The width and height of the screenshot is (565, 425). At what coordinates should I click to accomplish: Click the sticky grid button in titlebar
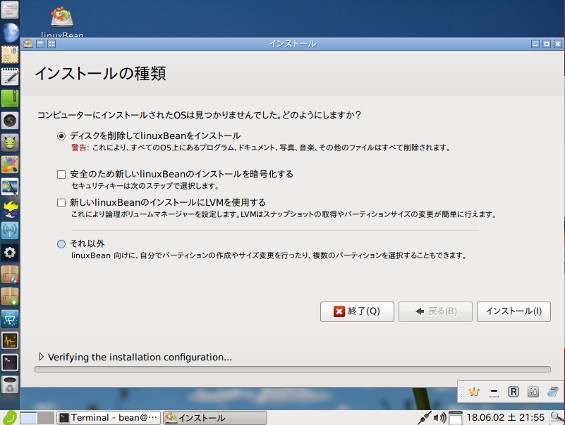tap(52, 44)
